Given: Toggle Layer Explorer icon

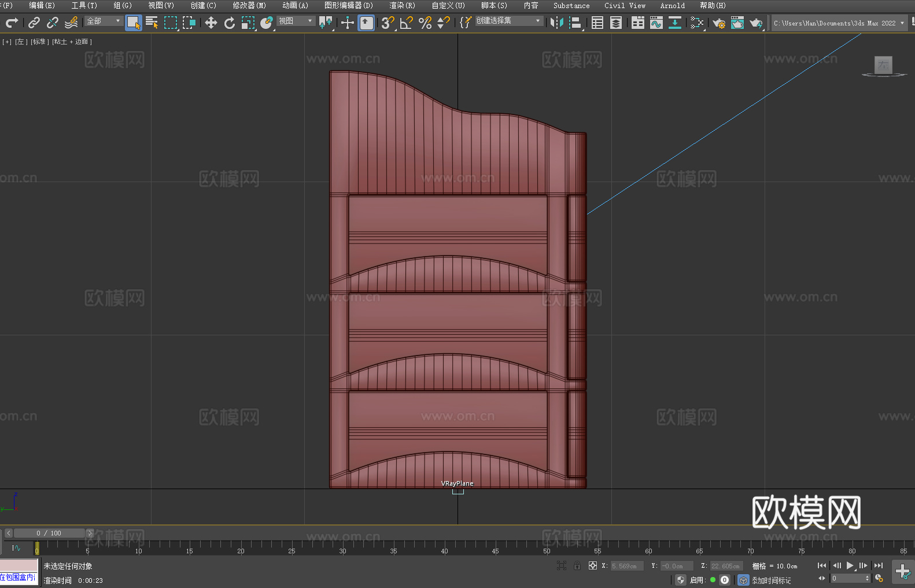Looking at the screenshot, I should point(616,23).
